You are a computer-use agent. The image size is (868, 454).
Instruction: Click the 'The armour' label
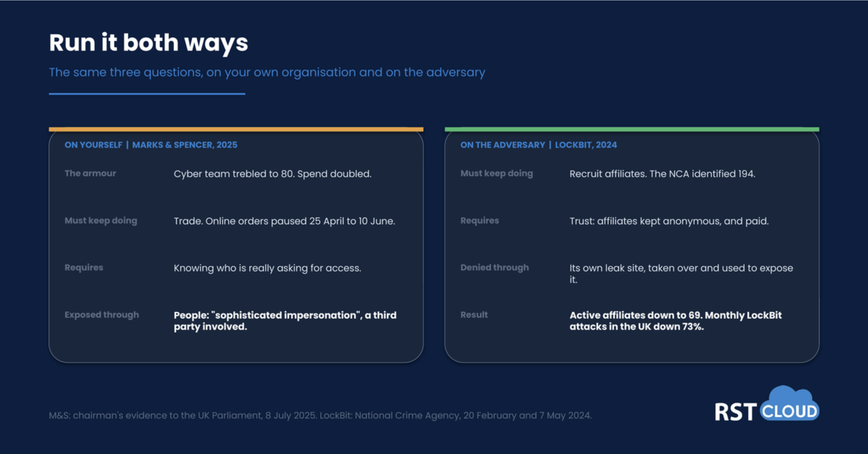pos(90,173)
